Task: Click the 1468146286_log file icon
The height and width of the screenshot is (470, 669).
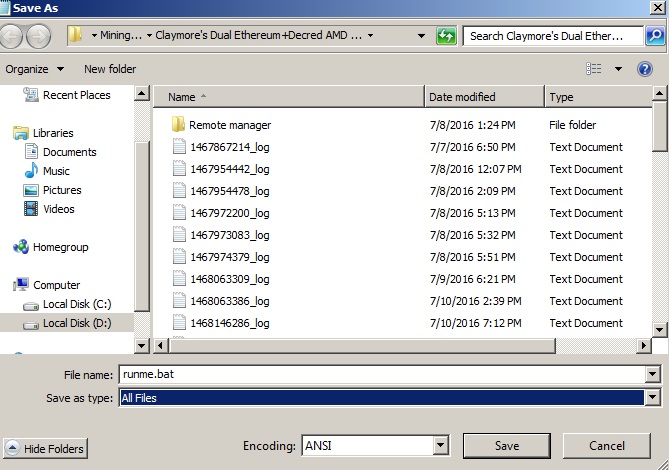Action: point(179,322)
